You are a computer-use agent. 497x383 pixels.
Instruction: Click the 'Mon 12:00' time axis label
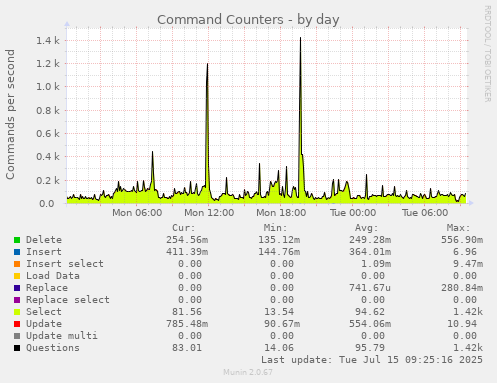[x=209, y=213]
